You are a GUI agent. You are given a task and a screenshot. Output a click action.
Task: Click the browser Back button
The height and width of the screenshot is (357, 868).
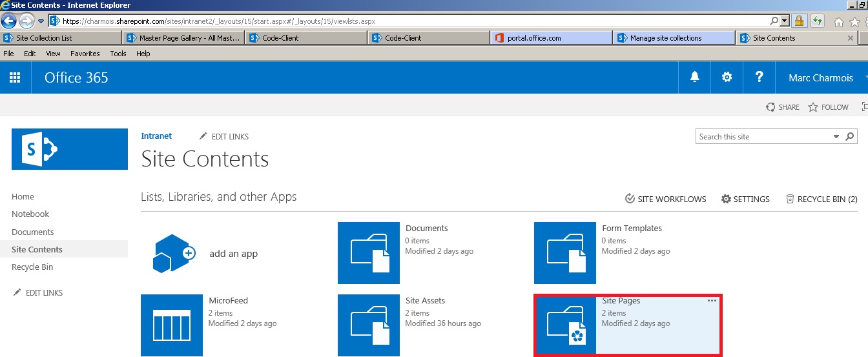[x=10, y=21]
